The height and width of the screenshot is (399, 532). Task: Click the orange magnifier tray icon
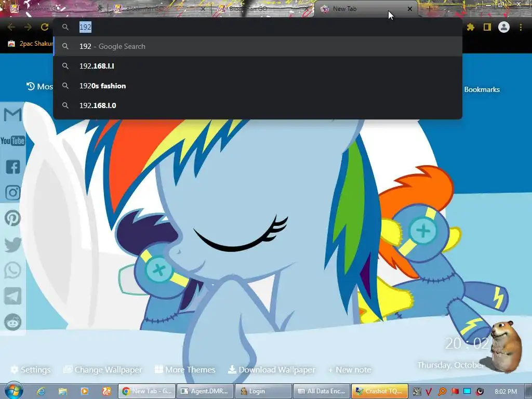[442, 392]
